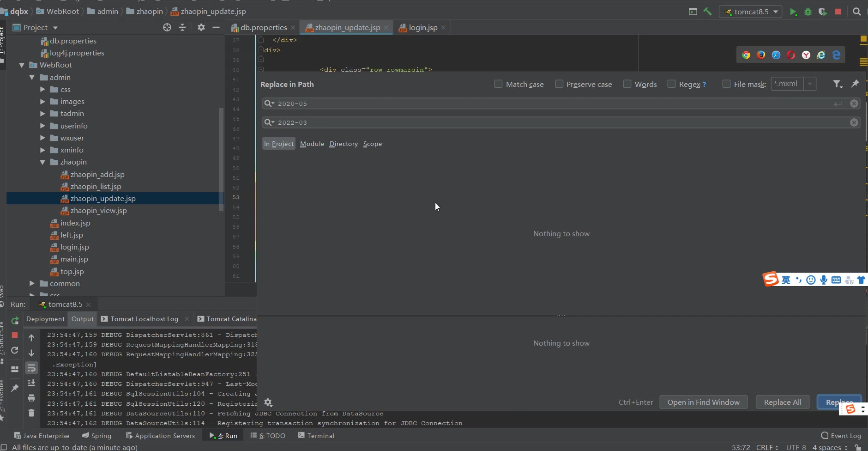Image resolution: width=868 pixels, height=451 pixels.
Task: Click the Replace All button
Action: click(783, 402)
